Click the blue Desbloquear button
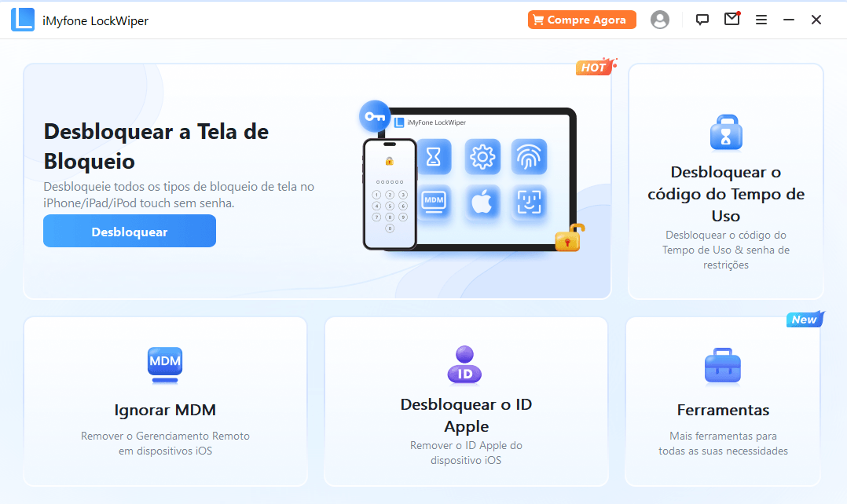Screen dimensions: 847x504 (x=130, y=231)
